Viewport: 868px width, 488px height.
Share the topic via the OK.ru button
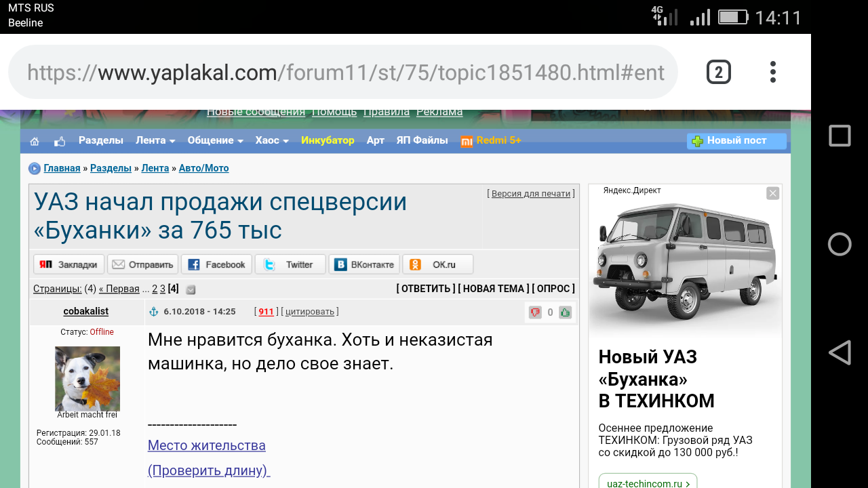click(438, 264)
